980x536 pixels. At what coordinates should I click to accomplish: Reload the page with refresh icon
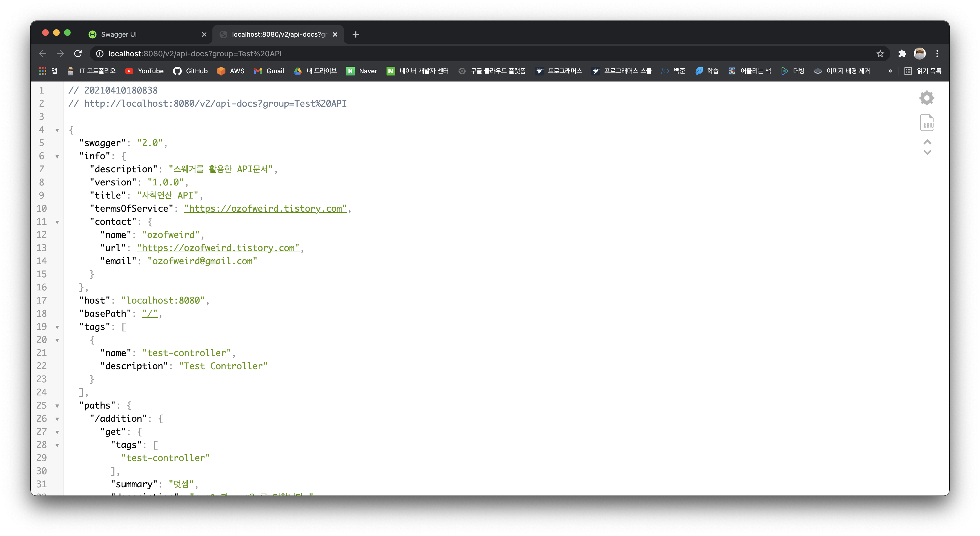point(78,54)
